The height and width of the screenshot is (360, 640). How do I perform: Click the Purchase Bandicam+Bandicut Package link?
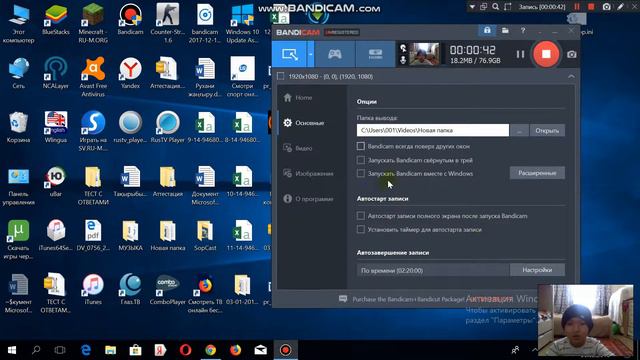[408, 299]
